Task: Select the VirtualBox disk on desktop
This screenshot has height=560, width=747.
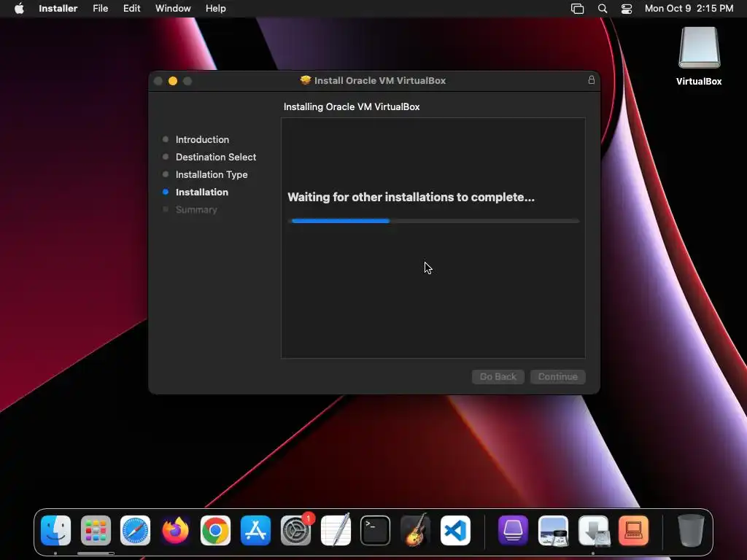Action: [x=699, y=56]
